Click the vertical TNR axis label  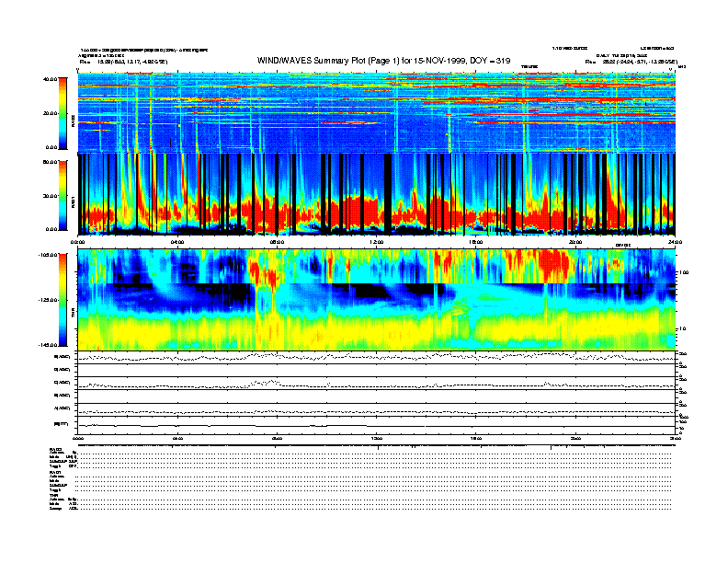click(x=73, y=314)
